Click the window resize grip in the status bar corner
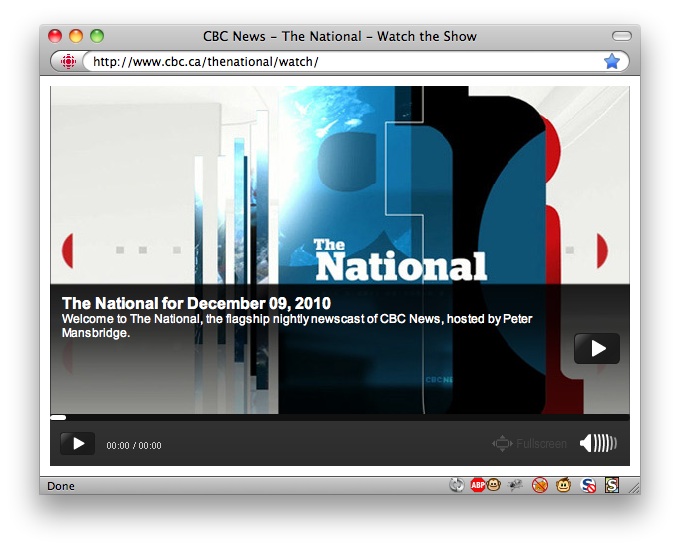 click(634, 488)
